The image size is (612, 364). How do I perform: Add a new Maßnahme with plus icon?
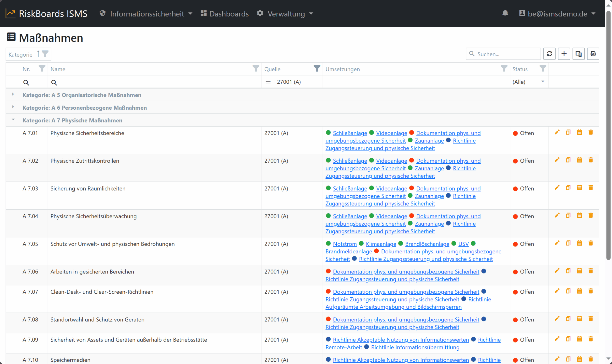564,54
